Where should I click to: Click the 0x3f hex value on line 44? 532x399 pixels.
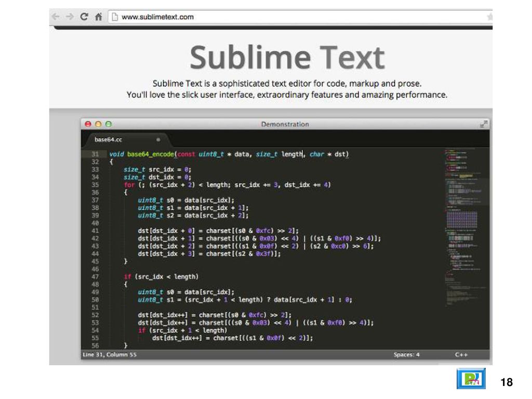point(264,254)
